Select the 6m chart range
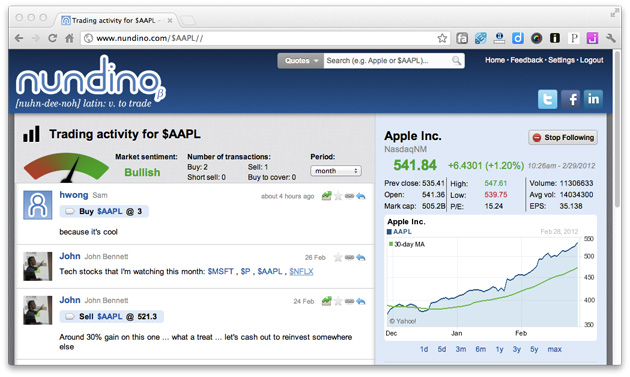The width and height of the screenshot is (630, 377). tap(481, 349)
